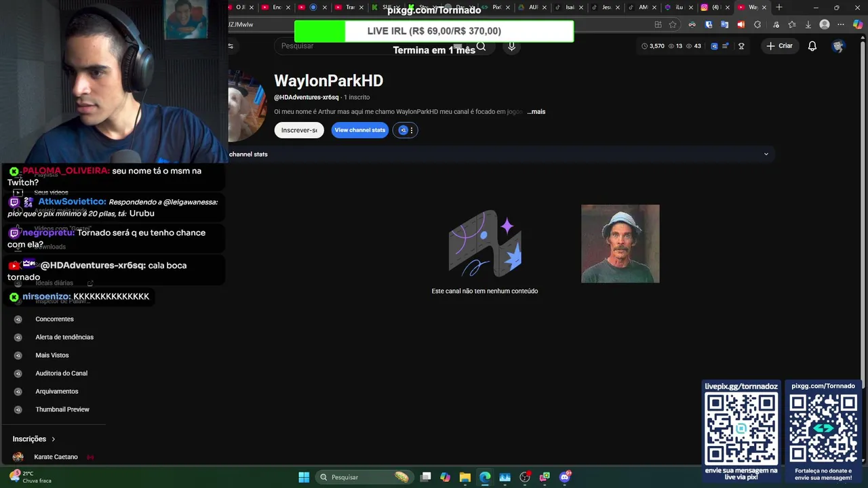868x488 pixels.
Task: Open the Windows Start menu
Action: coord(304,477)
